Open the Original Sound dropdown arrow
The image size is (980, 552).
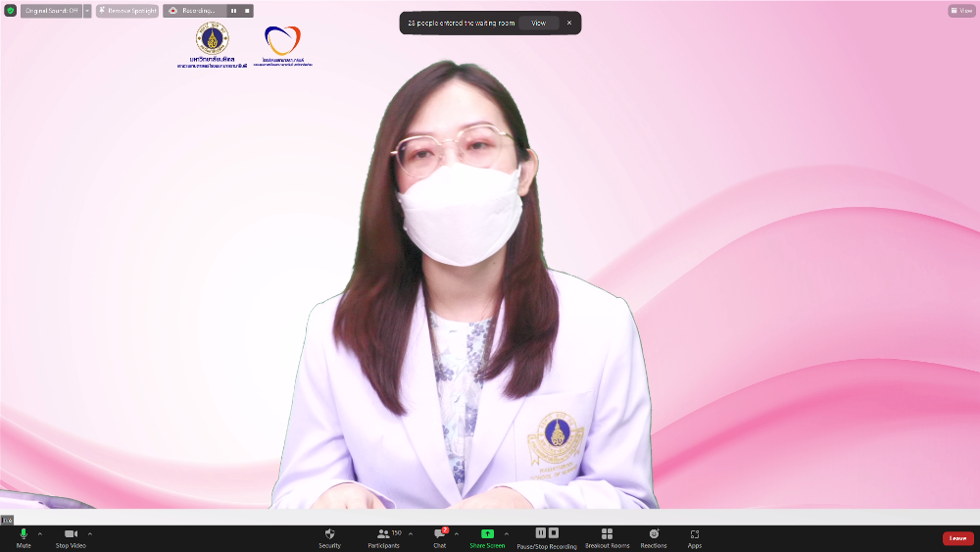(x=87, y=11)
